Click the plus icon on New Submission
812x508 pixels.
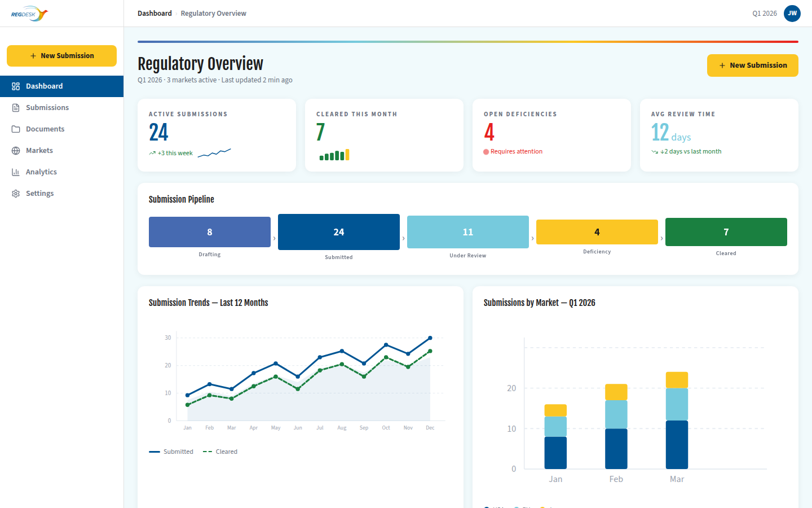(x=723, y=65)
